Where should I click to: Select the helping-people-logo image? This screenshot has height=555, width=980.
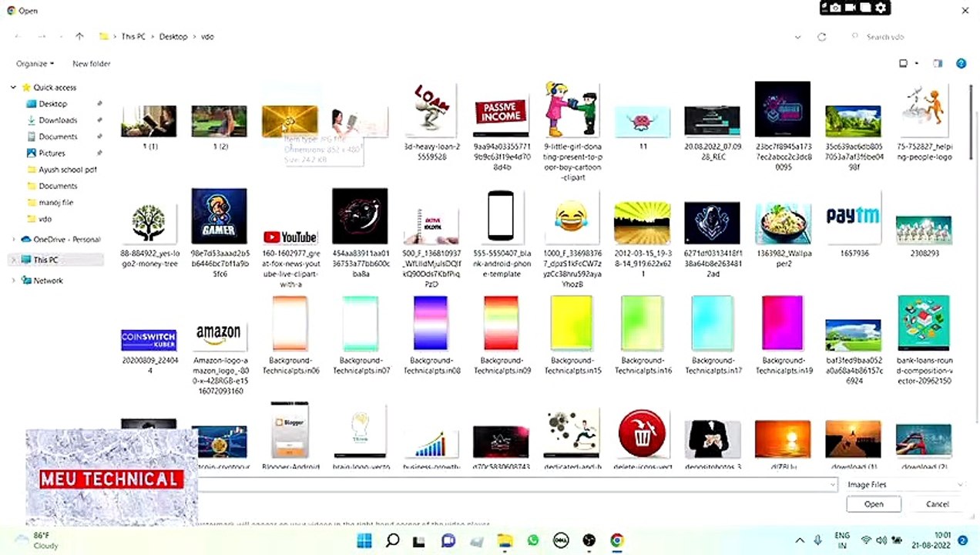[x=924, y=110]
